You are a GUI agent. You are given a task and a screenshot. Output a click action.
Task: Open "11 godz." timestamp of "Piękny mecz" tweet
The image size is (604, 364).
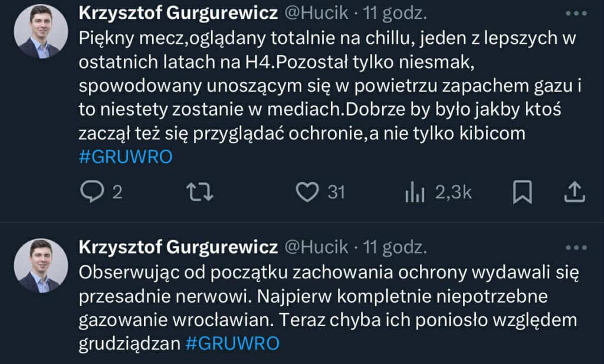click(395, 12)
